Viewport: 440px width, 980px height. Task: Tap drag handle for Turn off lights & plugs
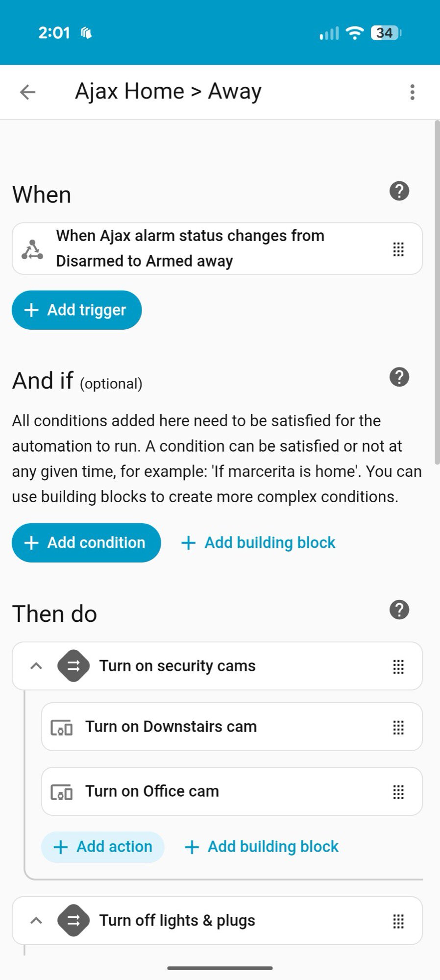(x=398, y=922)
